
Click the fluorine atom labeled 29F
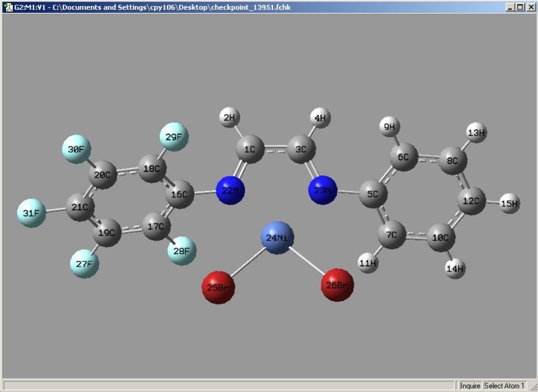[x=174, y=137]
